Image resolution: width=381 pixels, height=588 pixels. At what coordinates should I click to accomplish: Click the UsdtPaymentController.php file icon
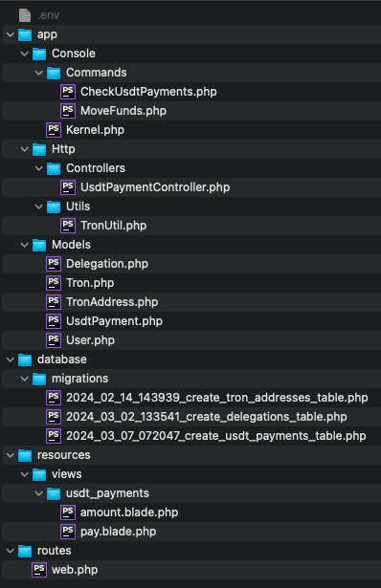tap(68, 187)
